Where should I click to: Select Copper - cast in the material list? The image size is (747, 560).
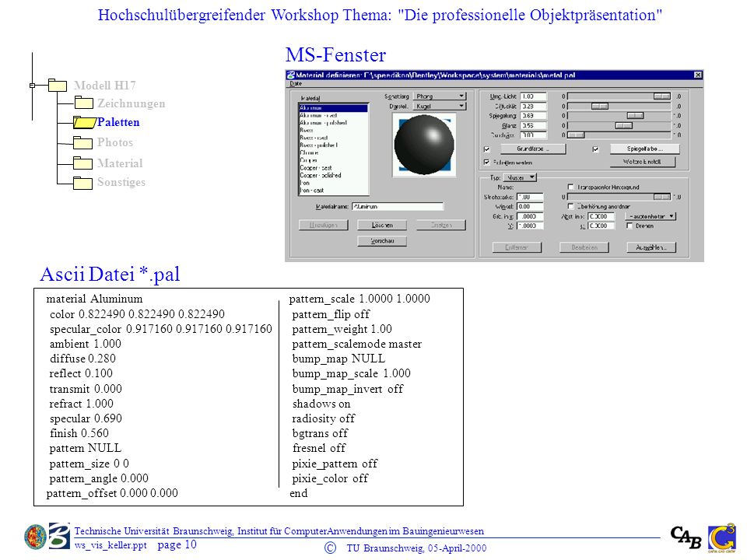(333, 168)
